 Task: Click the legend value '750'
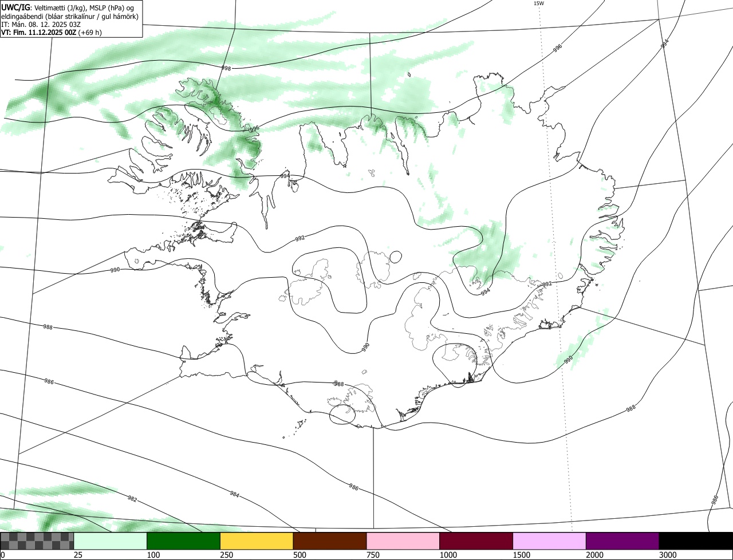tap(372, 555)
